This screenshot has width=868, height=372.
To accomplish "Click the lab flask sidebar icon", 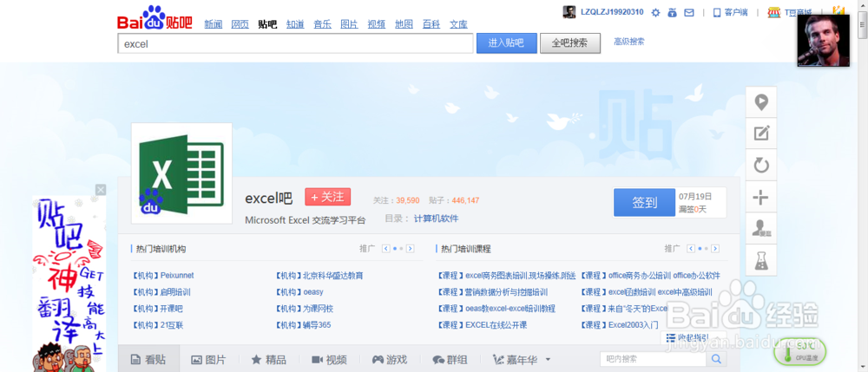I will [761, 260].
